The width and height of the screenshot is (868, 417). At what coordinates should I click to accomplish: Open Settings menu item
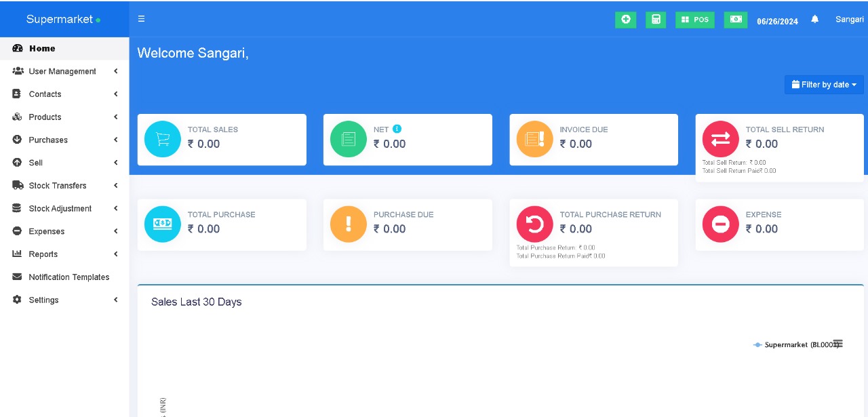[x=64, y=300]
